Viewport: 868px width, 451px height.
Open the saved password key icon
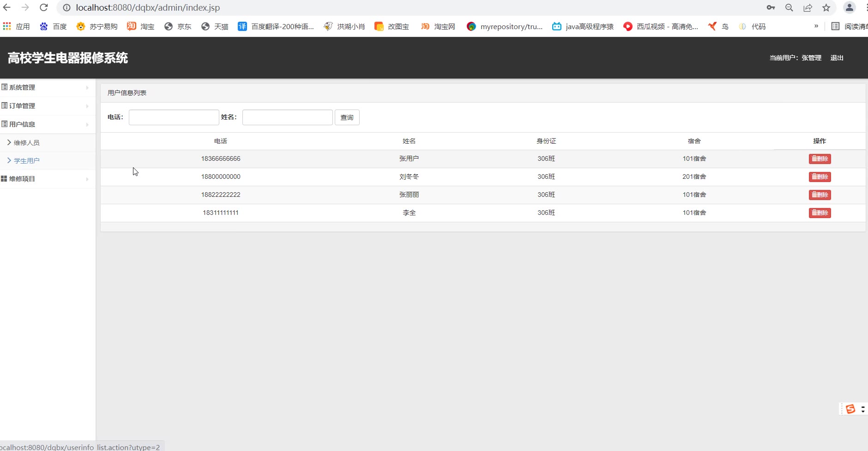pyautogui.click(x=771, y=7)
